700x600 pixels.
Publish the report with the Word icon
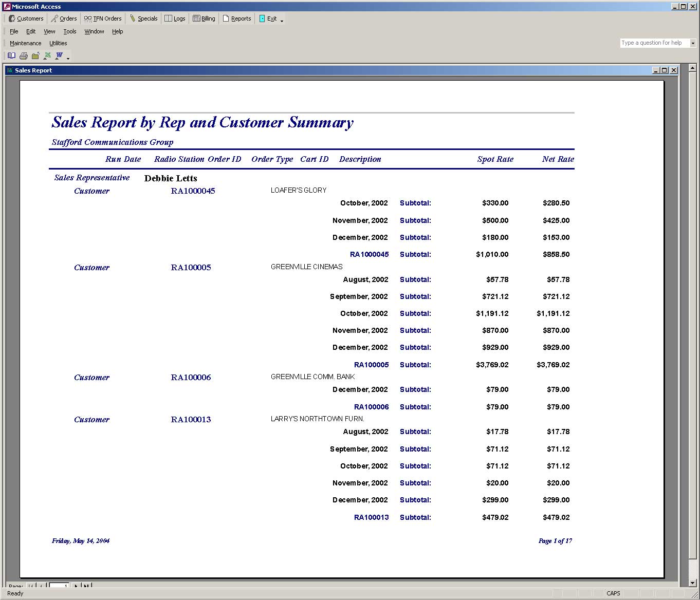tap(59, 55)
